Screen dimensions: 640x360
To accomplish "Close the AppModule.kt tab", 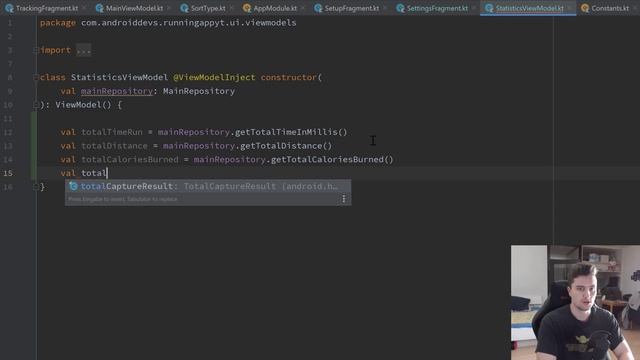I will pos(302,8).
